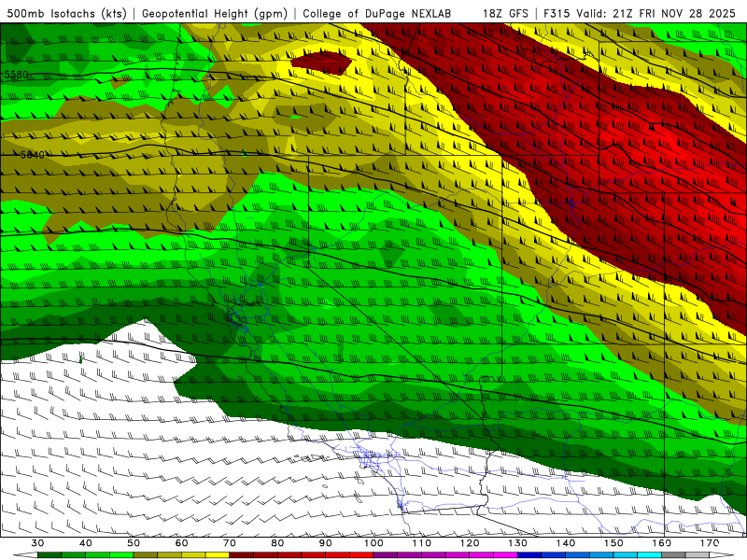This screenshot has width=747, height=560.
Task: Pick the purple swatch starting at 100
Action: pos(386,555)
